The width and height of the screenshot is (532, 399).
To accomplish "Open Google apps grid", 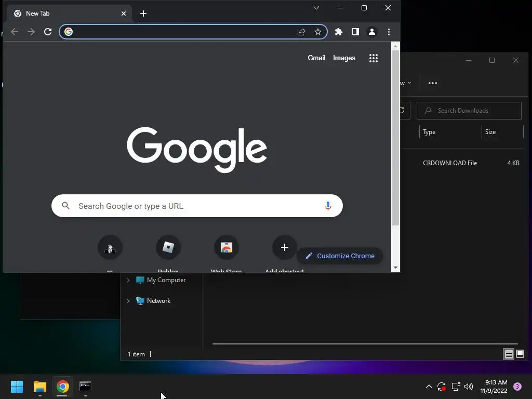I will pyautogui.click(x=374, y=58).
